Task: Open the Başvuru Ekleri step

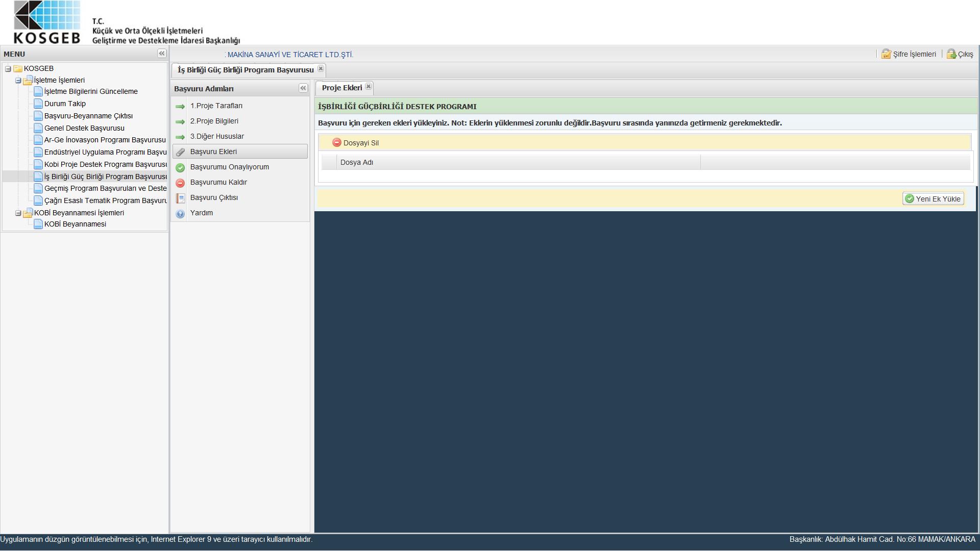Action: coord(240,152)
